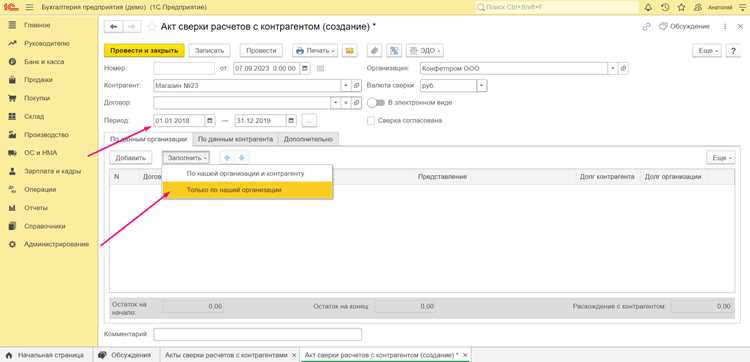Click the period selection ellipsis button

point(309,121)
